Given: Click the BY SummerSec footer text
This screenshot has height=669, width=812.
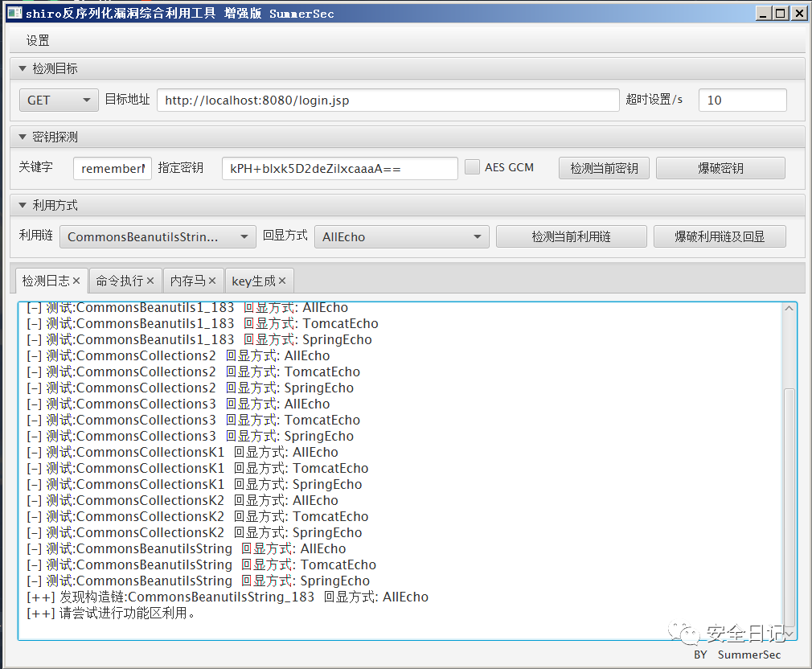Looking at the screenshot, I should pos(737,655).
